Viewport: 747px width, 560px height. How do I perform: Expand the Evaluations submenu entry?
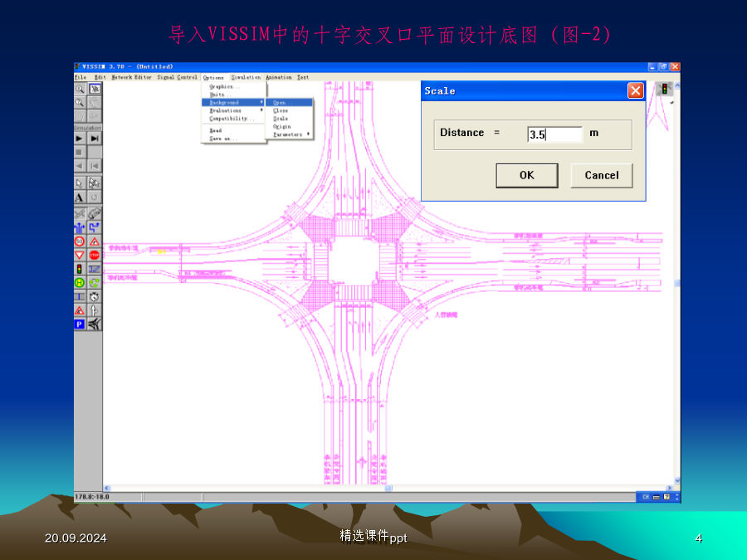(233, 110)
